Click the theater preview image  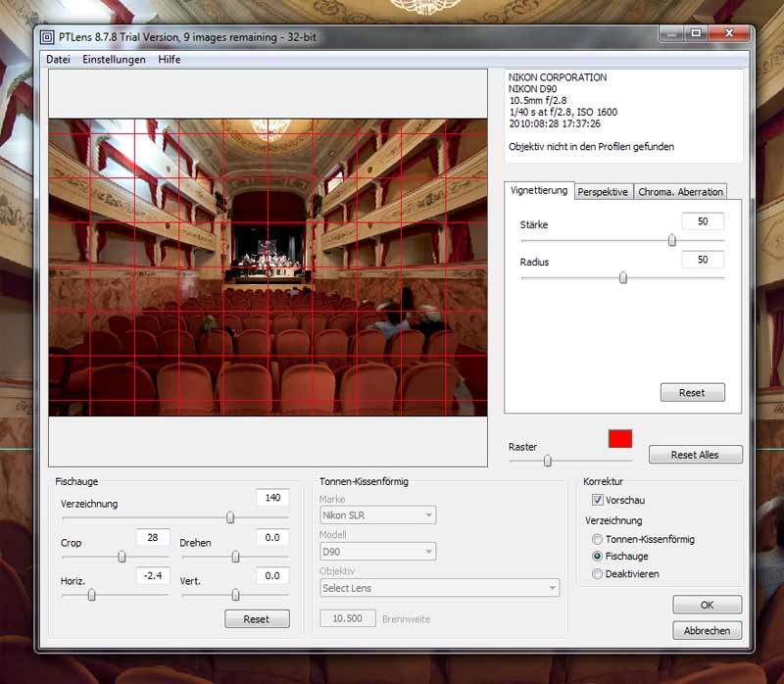coord(268,267)
